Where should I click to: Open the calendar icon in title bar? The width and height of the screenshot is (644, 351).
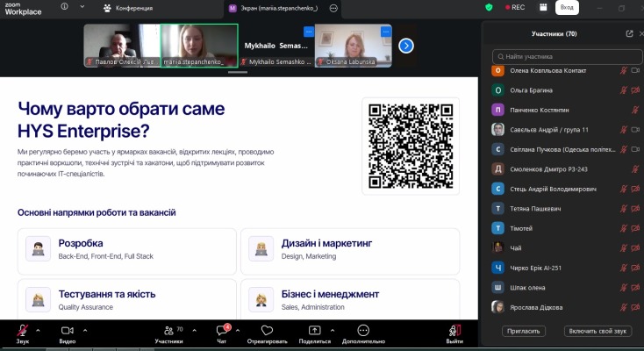543,7
